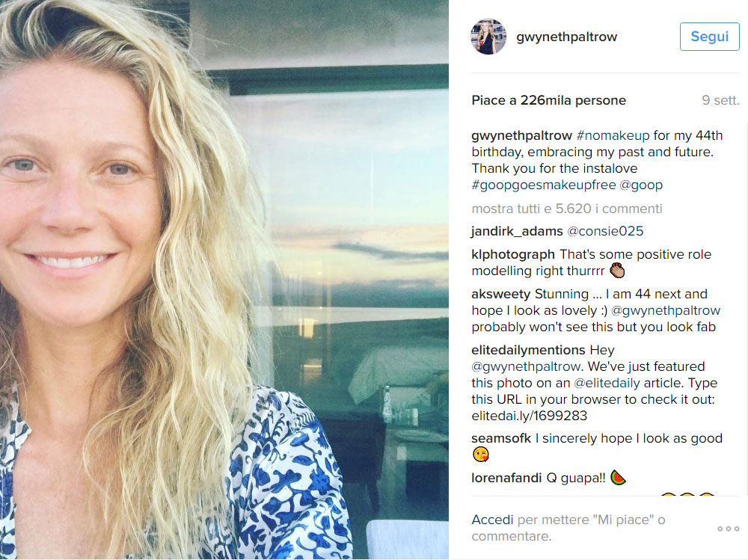The height and width of the screenshot is (560, 748).
Task: Open klphotograph commenter profile
Action: point(513,254)
